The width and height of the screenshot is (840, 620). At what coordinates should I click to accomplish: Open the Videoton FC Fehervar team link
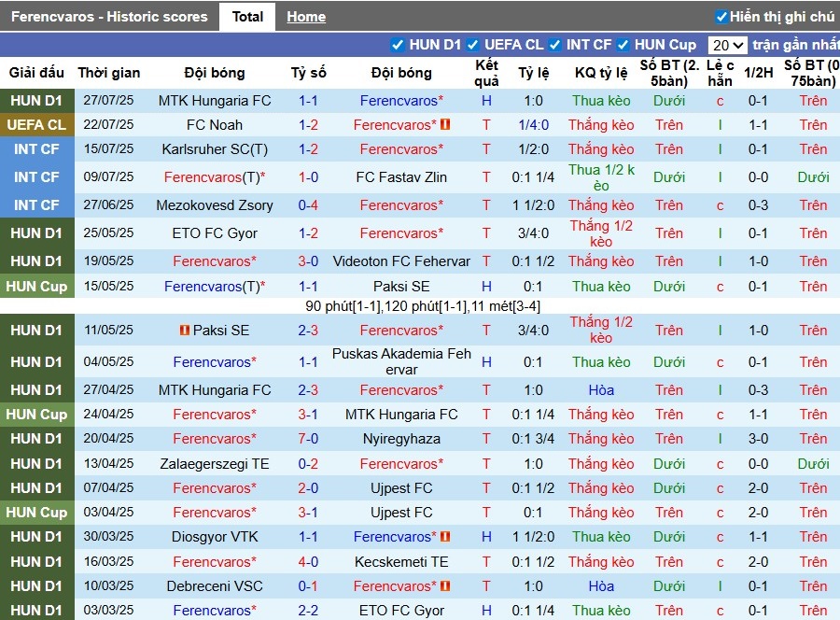coord(401,261)
